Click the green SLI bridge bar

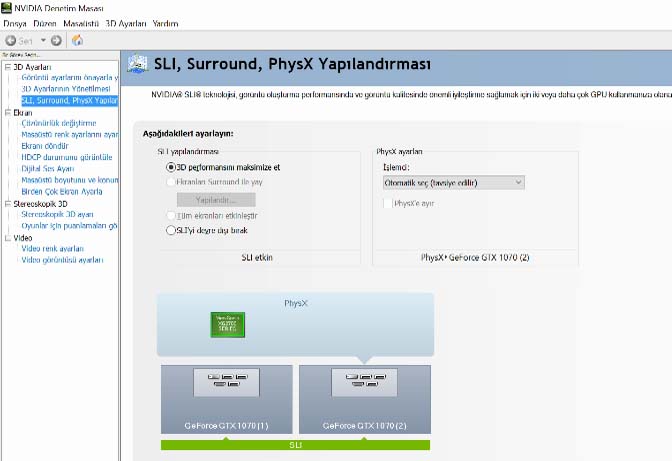(295, 444)
